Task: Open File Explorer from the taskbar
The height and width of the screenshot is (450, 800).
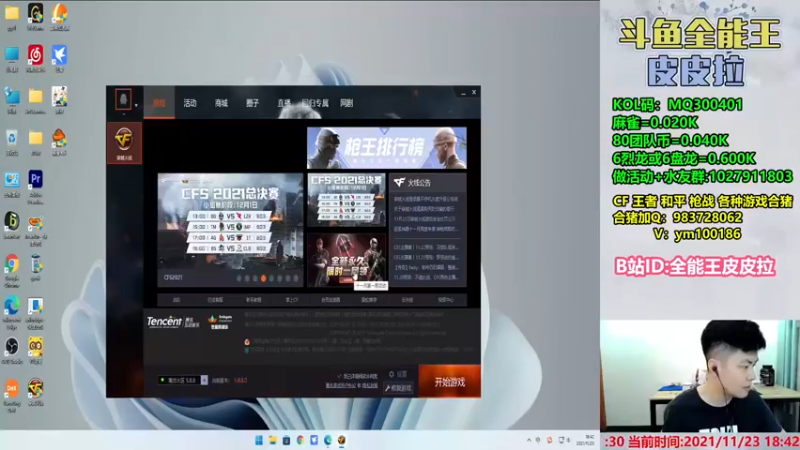Action: coord(272,440)
